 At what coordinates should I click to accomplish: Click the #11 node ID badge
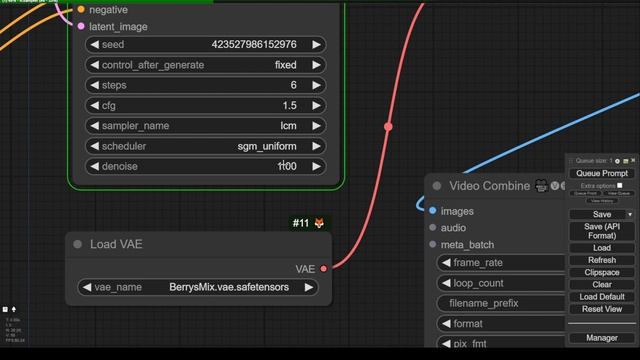tap(301, 223)
